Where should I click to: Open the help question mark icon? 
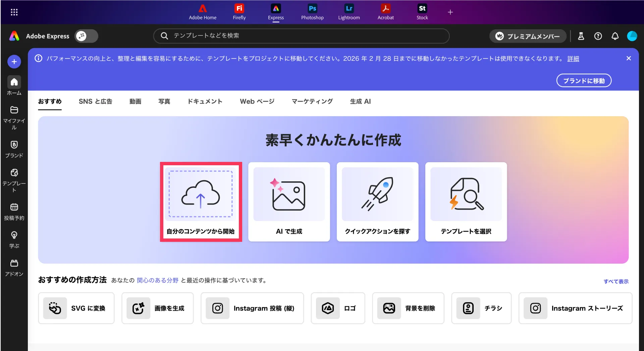[598, 36]
